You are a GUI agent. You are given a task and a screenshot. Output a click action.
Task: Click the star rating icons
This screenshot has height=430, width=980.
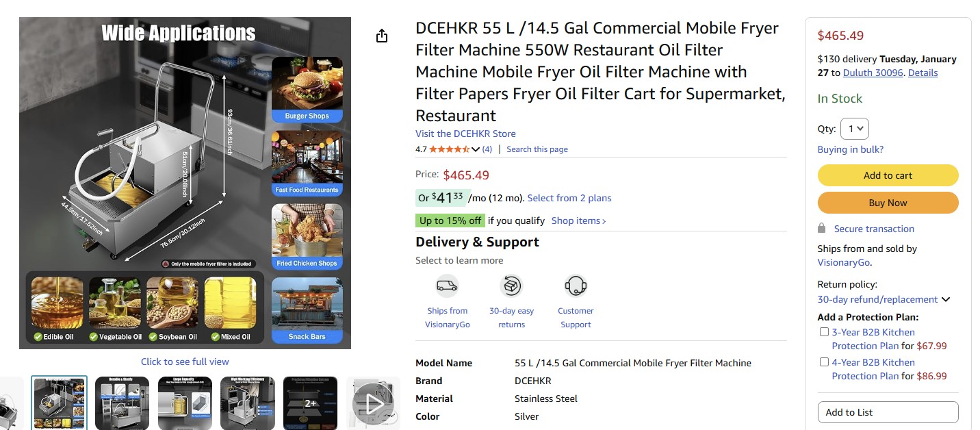(449, 149)
